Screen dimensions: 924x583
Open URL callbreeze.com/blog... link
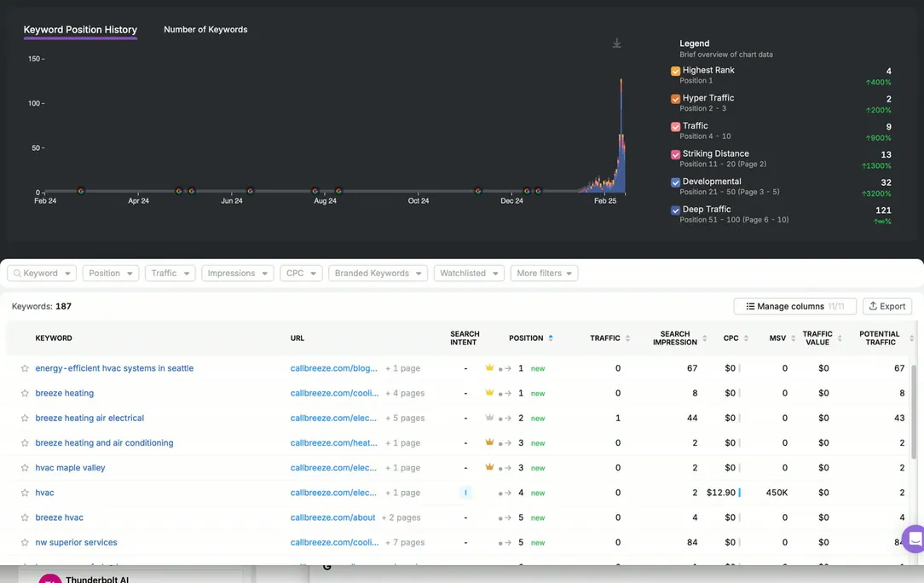tap(333, 368)
